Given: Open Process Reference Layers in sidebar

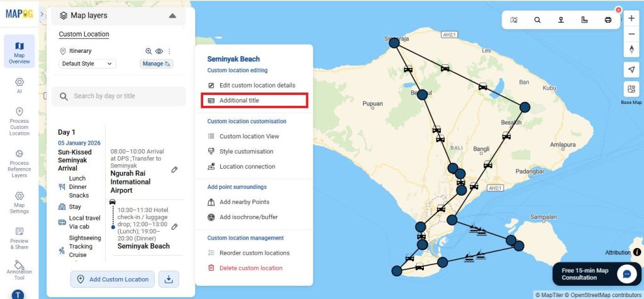Looking at the screenshot, I should 19,164.
